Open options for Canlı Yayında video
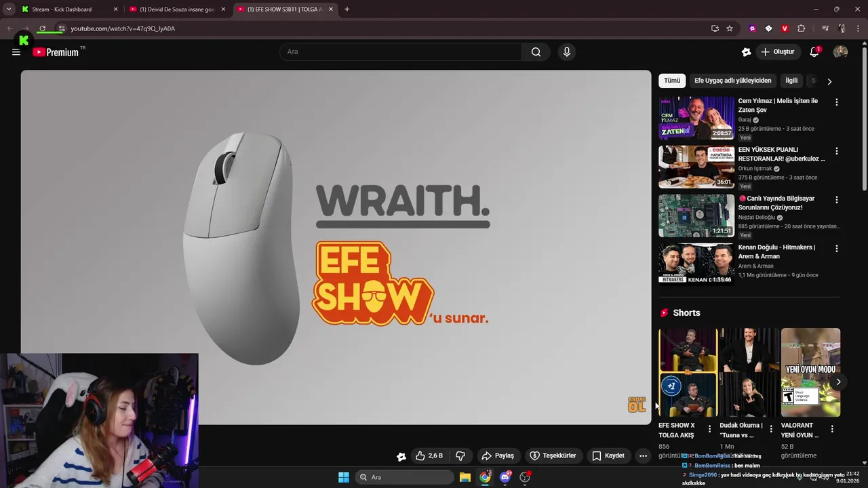The image size is (868, 488). click(x=836, y=200)
